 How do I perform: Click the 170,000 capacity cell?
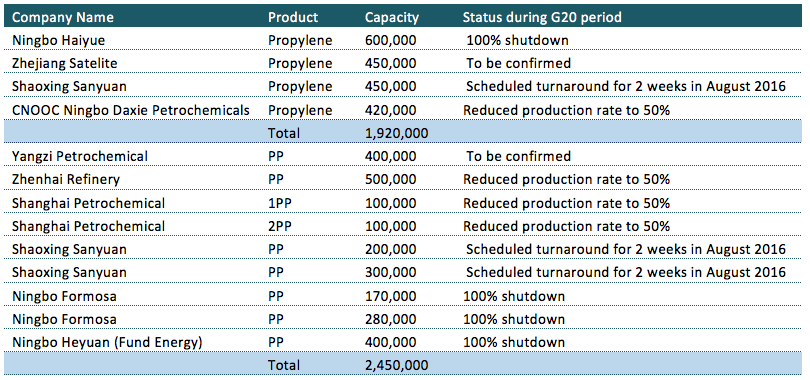click(x=391, y=296)
